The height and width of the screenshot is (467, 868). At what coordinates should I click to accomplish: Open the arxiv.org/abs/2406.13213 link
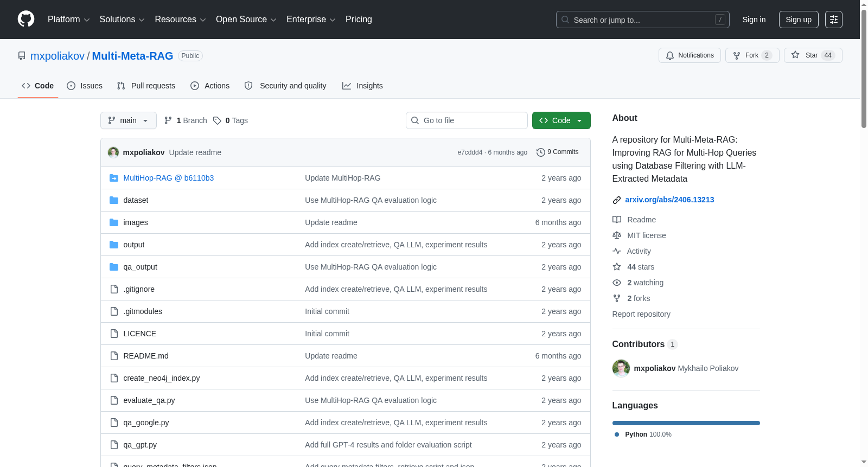coord(669,200)
